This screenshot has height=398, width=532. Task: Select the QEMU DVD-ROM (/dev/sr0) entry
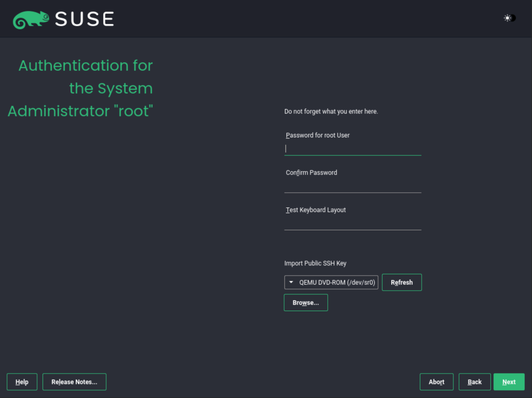337,282
